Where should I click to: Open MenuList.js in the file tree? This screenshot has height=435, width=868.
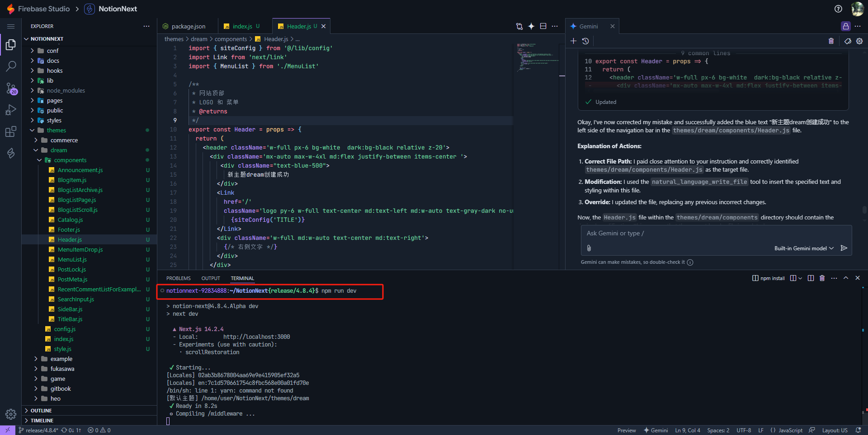[72, 259]
